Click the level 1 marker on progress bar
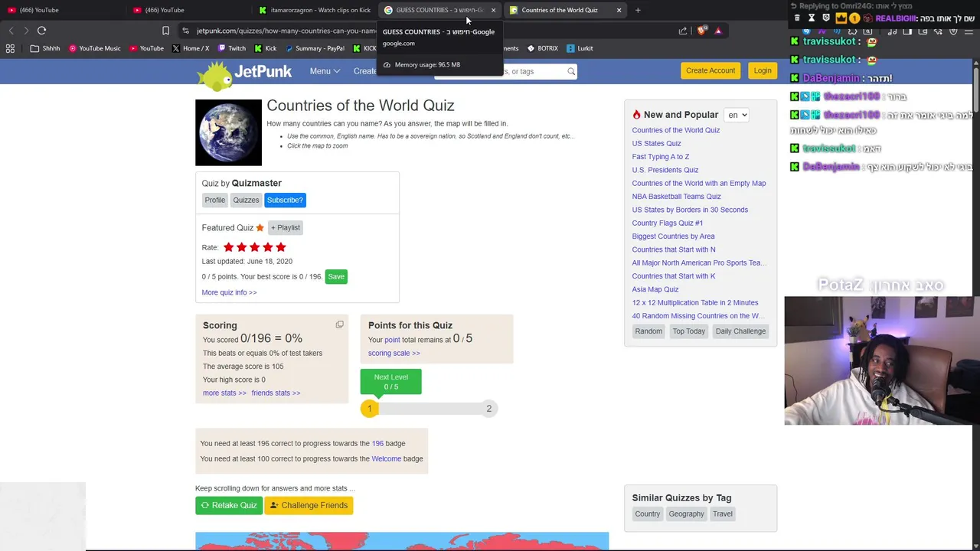 pos(369,409)
